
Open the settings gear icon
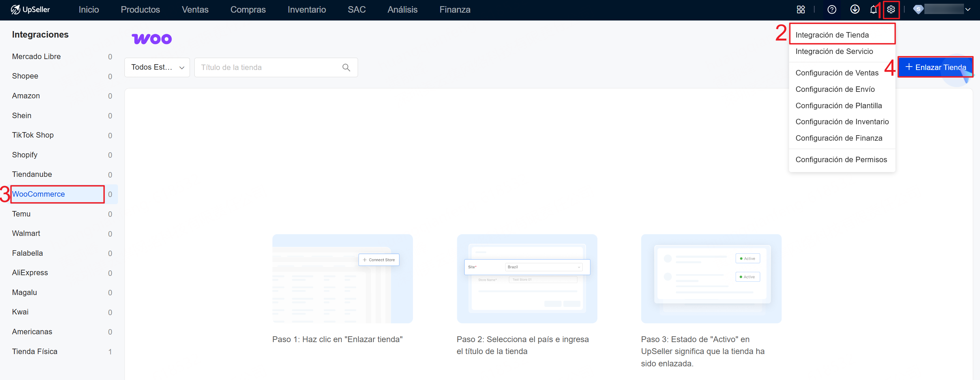(891, 10)
